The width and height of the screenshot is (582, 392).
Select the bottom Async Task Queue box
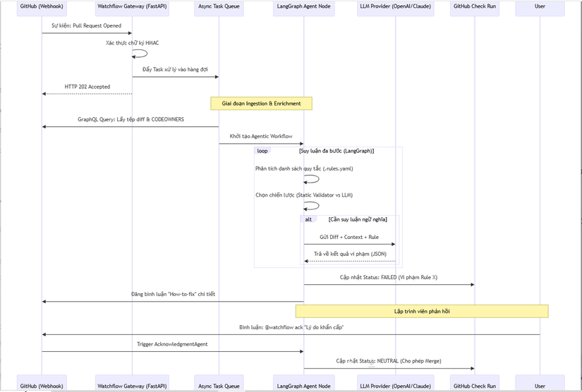pyautogui.click(x=219, y=383)
